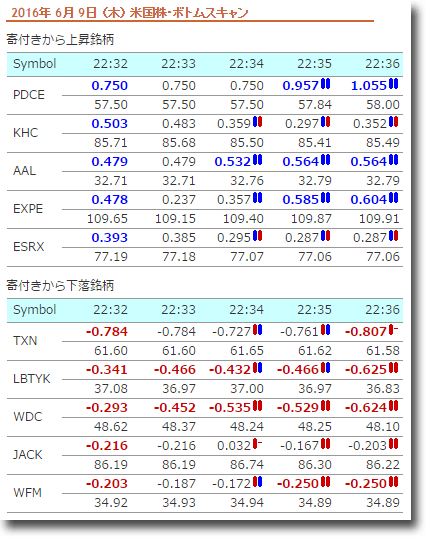
Task: Click the candle icon in WFM's 22:36 cell
Action: click(x=394, y=482)
